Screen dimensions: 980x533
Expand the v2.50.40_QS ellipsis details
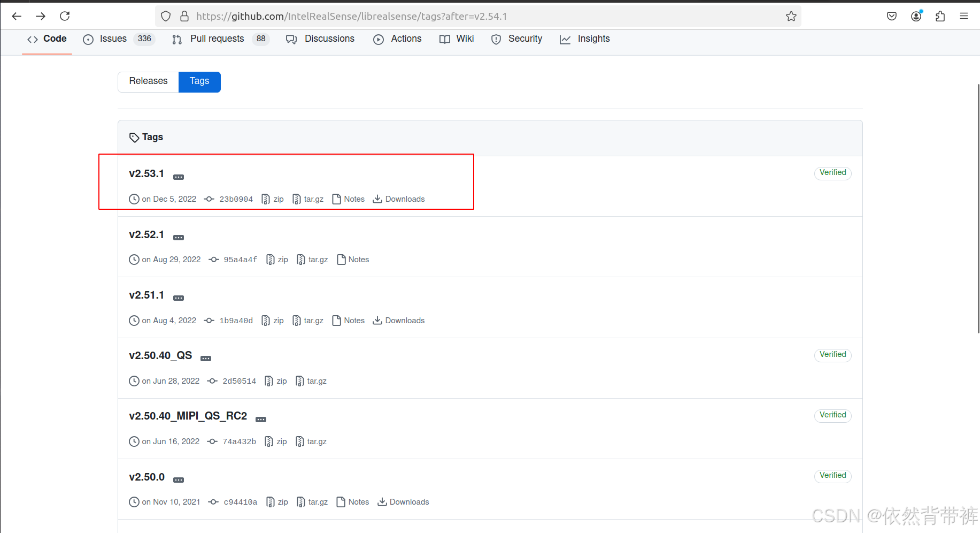[206, 359]
